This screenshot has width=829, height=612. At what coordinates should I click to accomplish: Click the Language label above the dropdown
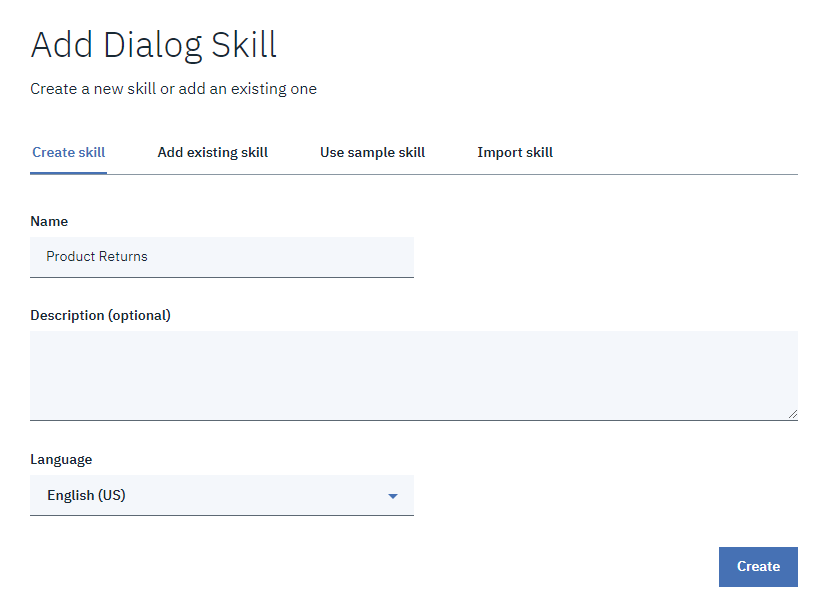61,459
